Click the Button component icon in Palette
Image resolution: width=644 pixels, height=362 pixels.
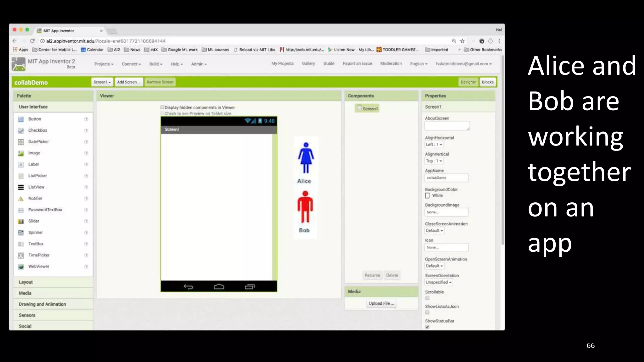[x=21, y=119]
